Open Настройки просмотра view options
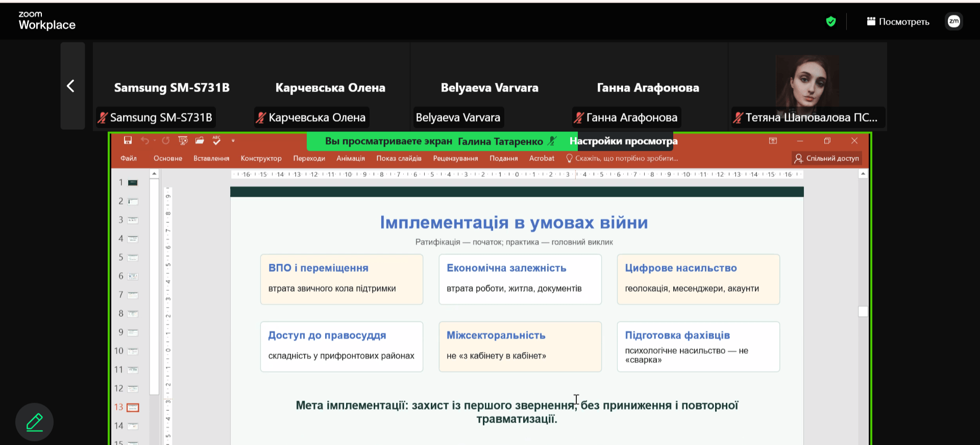Screen dimensions: 980x445 tap(624, 141)
